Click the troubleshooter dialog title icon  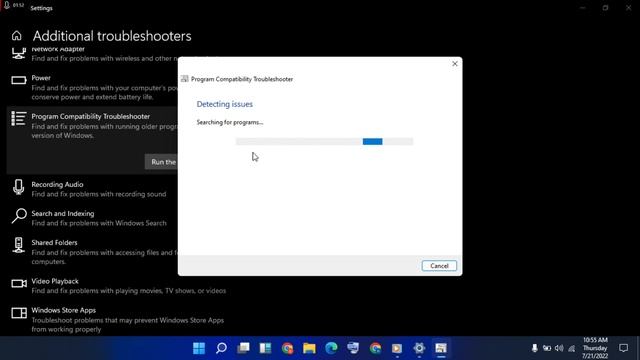pos(184,79)
